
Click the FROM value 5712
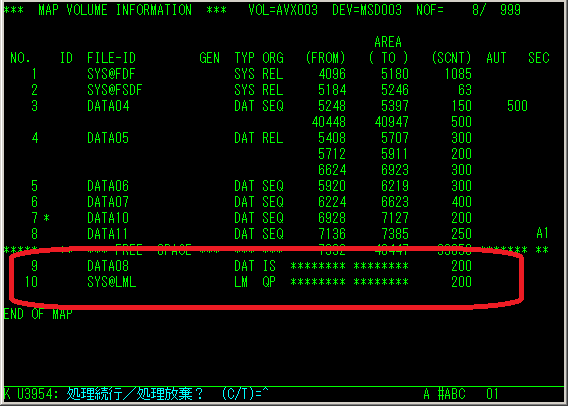pyautogui.click(x=332, y=154)
